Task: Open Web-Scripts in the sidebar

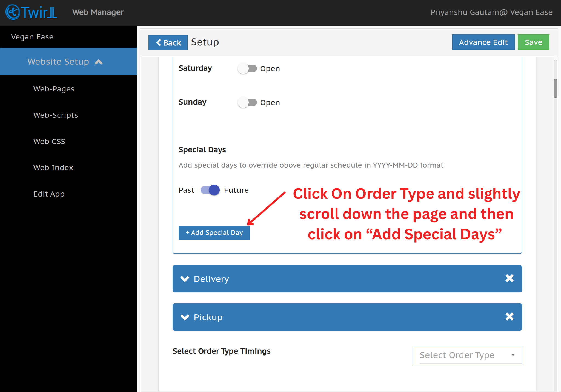Action: (x=56, y=115)
